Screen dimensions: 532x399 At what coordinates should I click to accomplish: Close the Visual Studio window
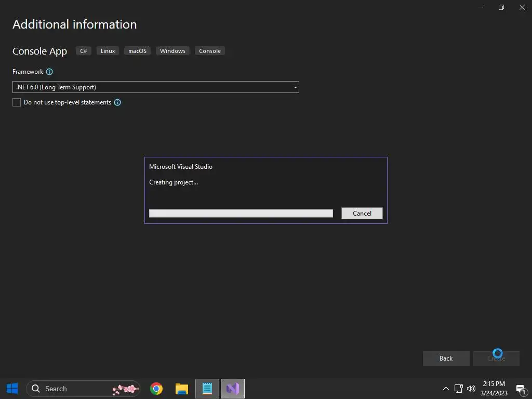click(x=522, y=7)
